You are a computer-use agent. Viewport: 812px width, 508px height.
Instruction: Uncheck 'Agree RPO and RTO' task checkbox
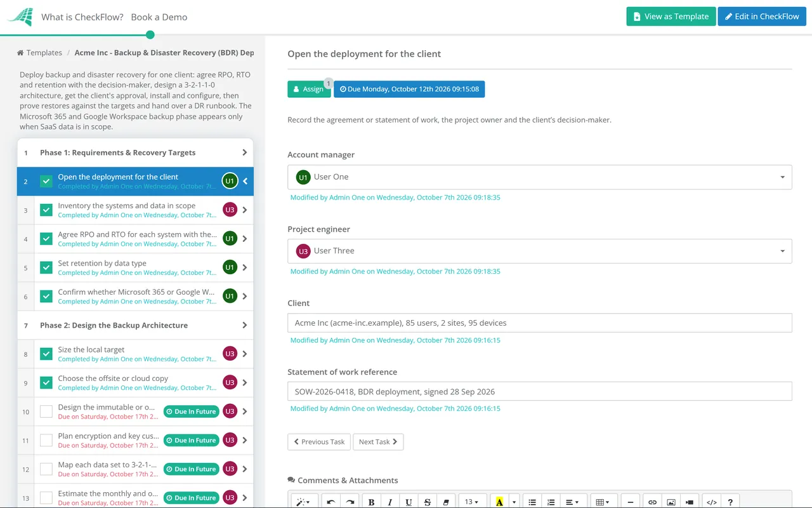[x=46, y=239]
